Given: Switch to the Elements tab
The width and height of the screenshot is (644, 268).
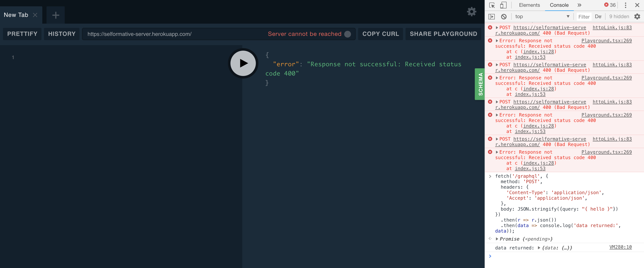Looking at the screenshot, I should 529,5.
